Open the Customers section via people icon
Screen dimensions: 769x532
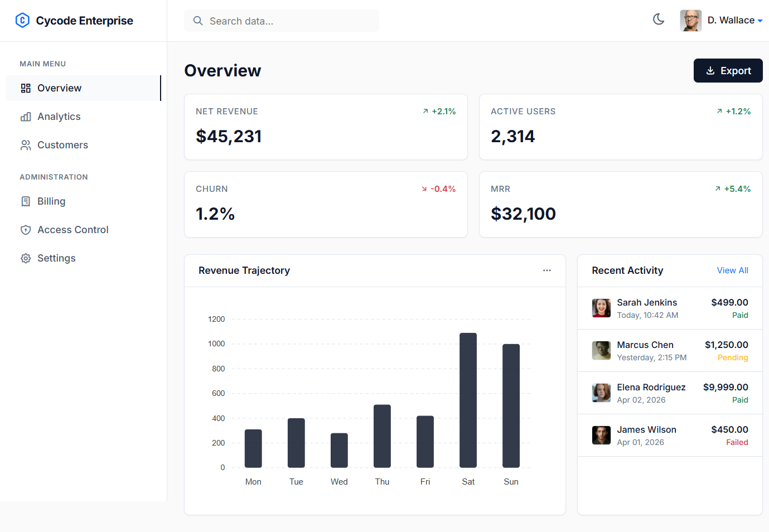[25, 144]
